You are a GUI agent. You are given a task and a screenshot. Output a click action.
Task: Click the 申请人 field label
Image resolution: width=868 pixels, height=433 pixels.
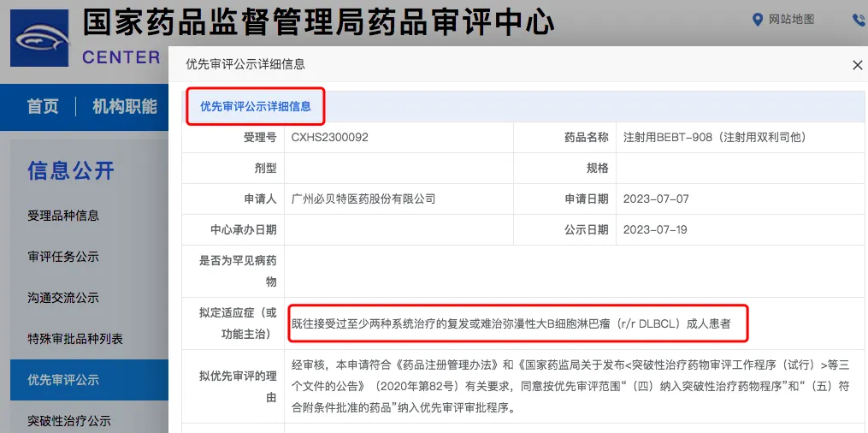[260, 199]
